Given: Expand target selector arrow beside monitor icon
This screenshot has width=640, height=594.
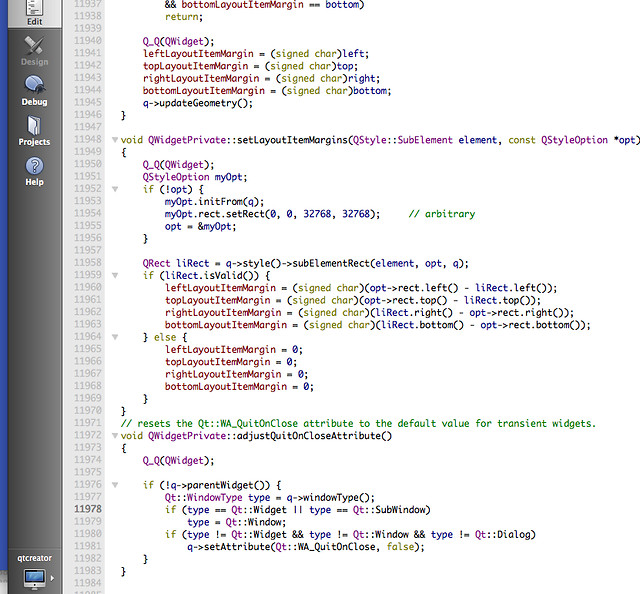Looking at the screenshot, I should click(x=52, y=578).
